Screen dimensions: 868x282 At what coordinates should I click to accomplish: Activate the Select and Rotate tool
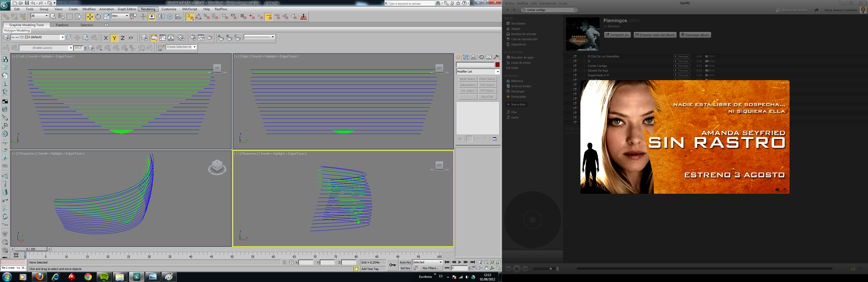tap(98, 17)
